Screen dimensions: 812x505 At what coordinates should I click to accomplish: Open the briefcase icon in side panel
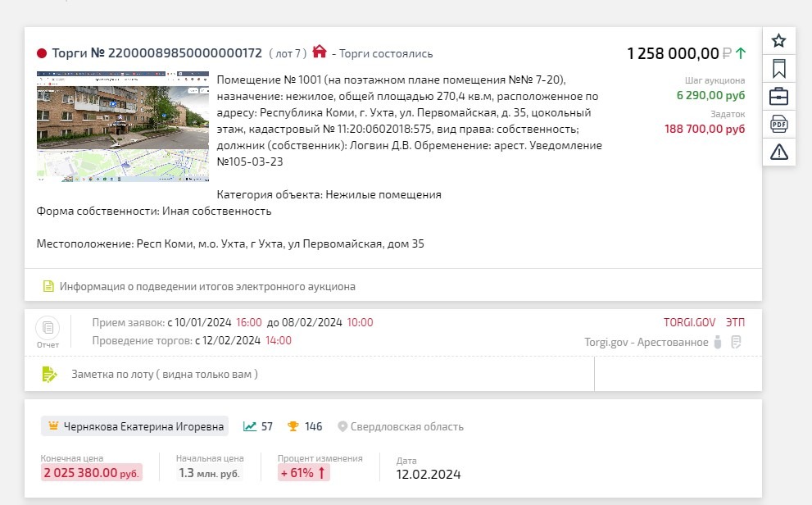click(779, 97)
